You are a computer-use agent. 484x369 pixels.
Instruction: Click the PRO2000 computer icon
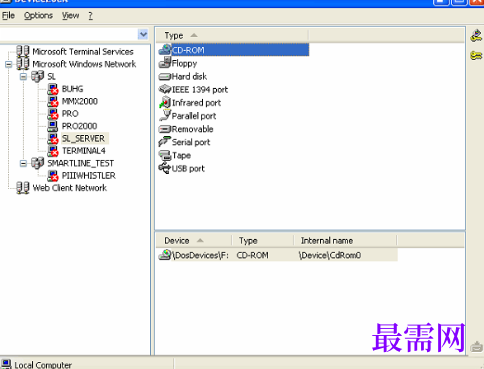[53, 126]
